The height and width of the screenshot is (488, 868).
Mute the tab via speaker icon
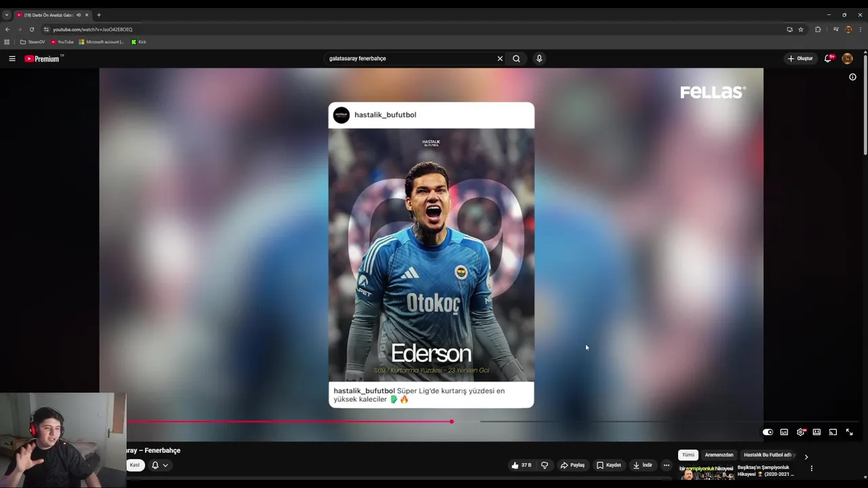click(x=79, y=15)
